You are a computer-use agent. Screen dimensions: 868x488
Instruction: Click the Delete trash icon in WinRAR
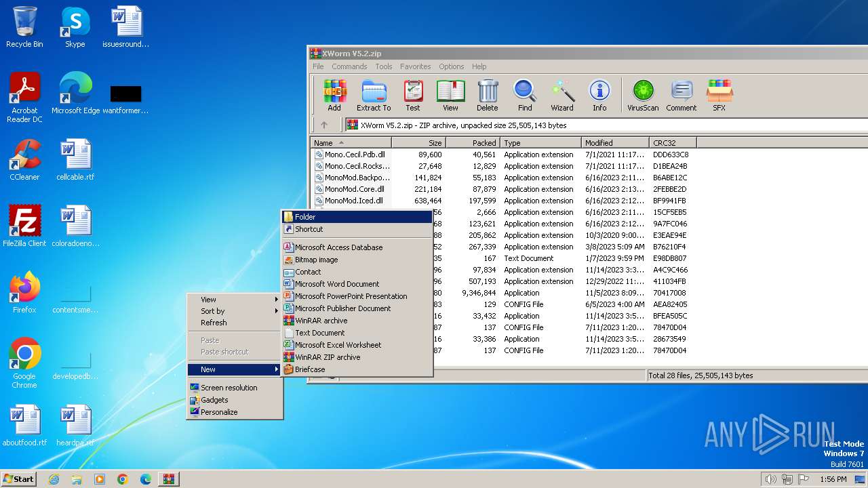[487, 96]
